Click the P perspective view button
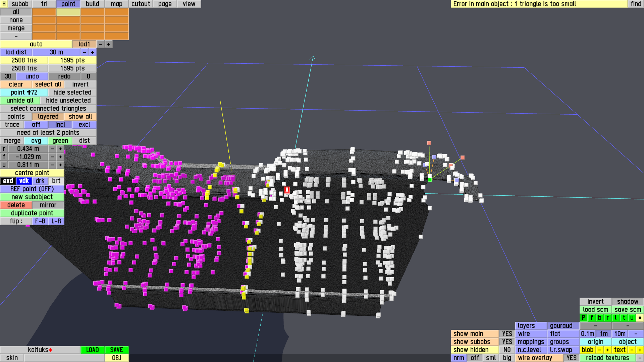 pyautogui.click(x=583, y=318)
